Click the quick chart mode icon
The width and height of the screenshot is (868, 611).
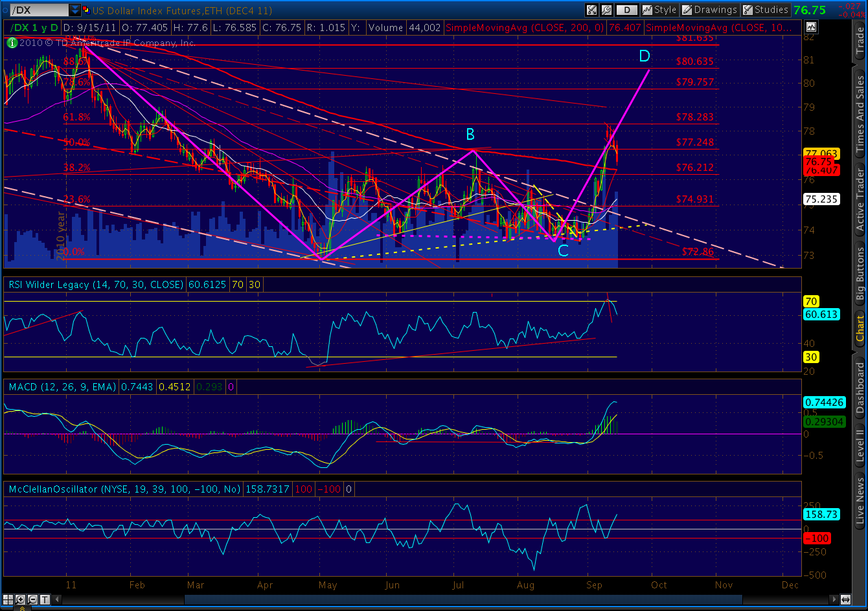(591, 10)
